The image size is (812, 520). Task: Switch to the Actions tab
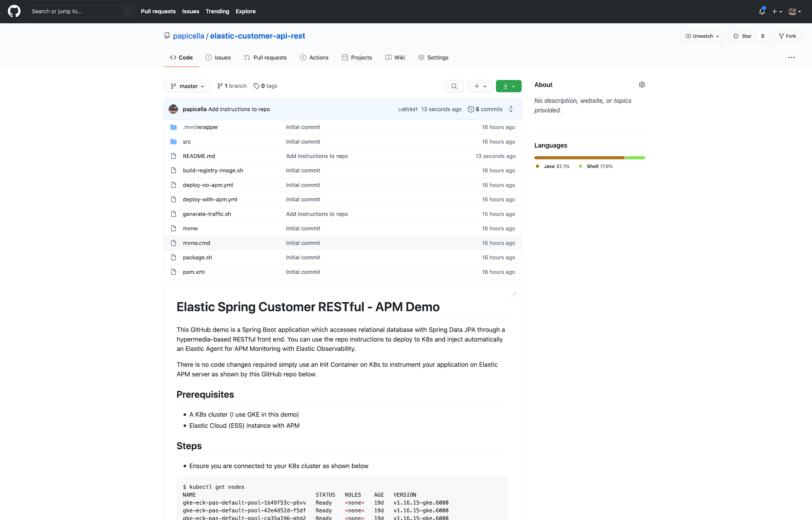coord(314,58)
